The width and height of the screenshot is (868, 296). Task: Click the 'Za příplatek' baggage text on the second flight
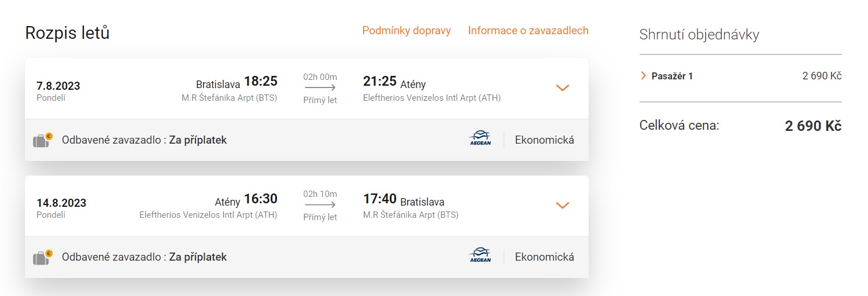(198, 257)
